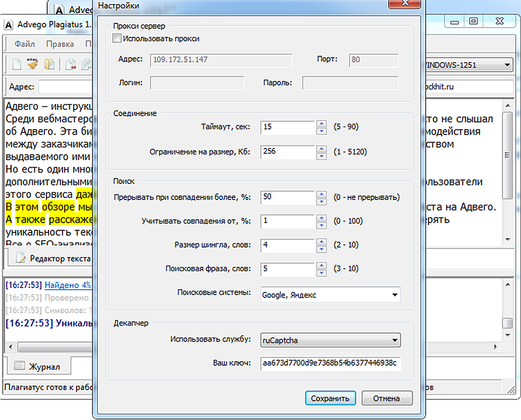
Task: Click the document icon with red minus
Action: click(70, 65)
